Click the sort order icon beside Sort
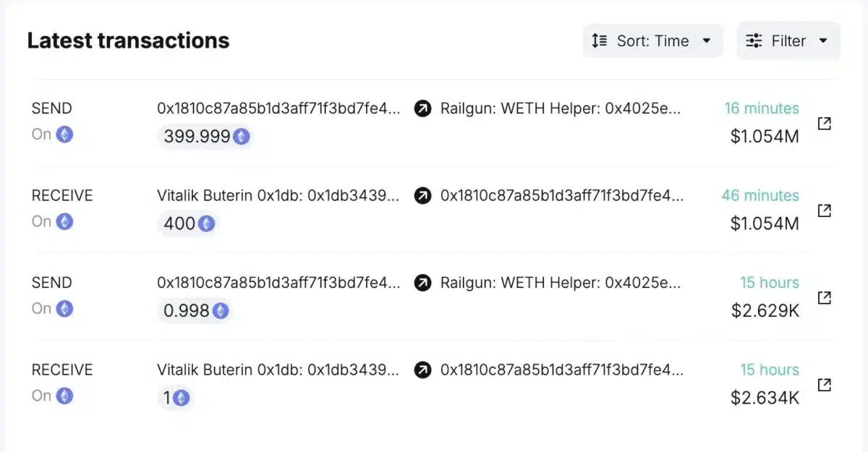This screenshot has height=452, width=868. point(599,41)
